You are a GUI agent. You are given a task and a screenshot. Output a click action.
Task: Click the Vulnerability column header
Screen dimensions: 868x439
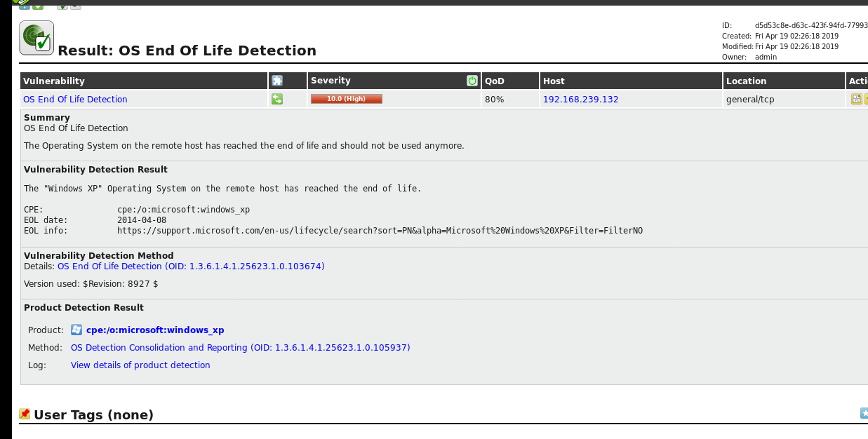point(54,81)
